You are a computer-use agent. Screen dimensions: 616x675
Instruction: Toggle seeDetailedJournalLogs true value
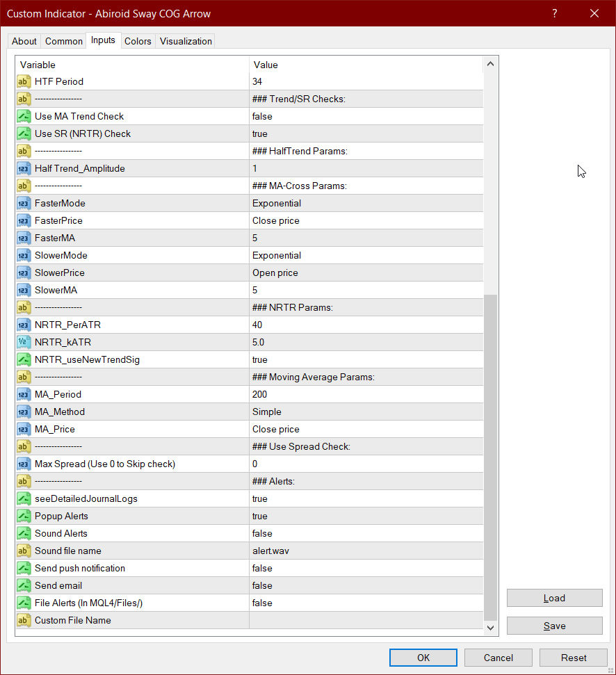pyautogui.click(x=366, y=498)
